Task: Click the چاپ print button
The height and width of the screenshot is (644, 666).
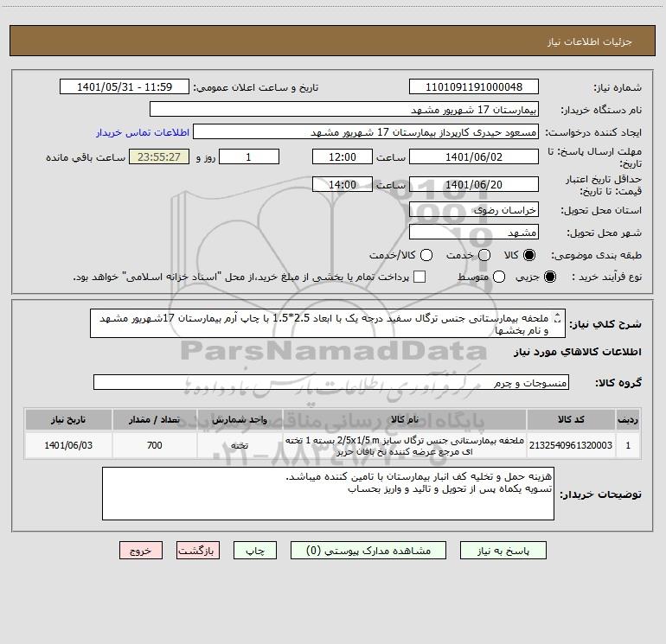Action: (255, 550)
